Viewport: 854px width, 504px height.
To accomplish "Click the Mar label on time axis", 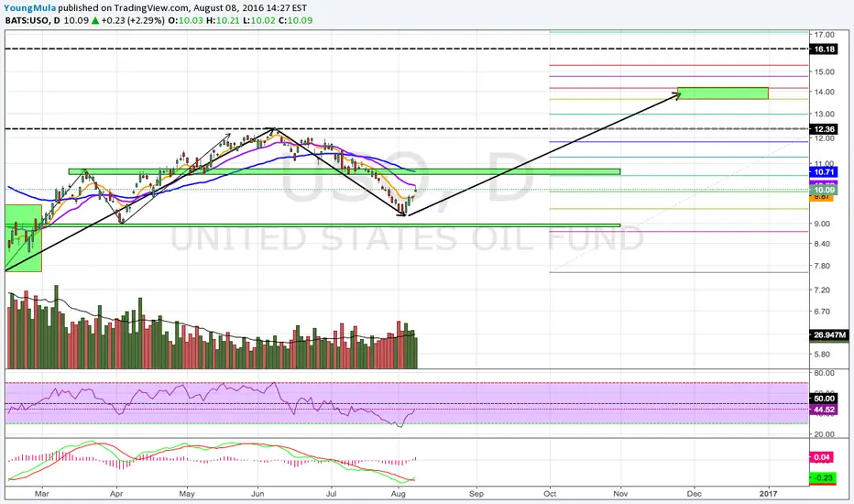I will [x=42, y=494].
